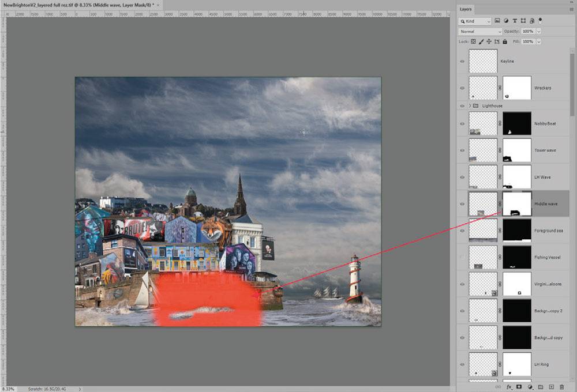Open the Layers panel flyout menu
Image resolution: width=577 pixels, height=392 pixels.
[571, 9]
